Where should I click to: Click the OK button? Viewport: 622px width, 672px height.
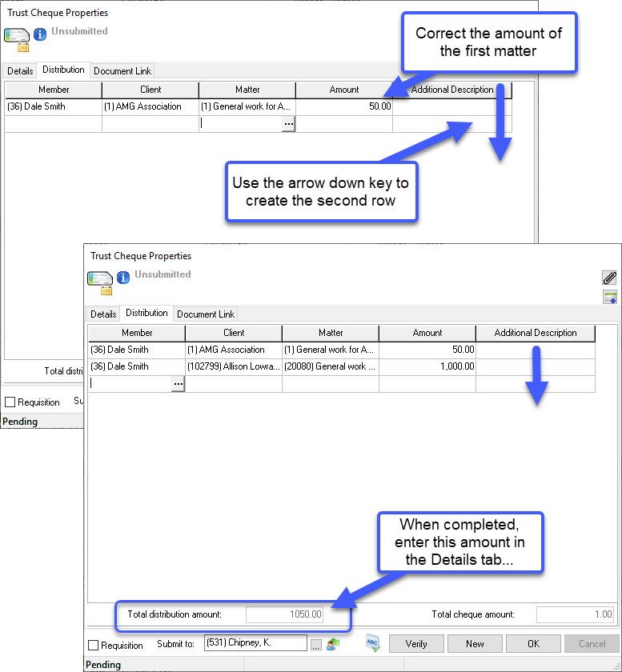point(534,644)
